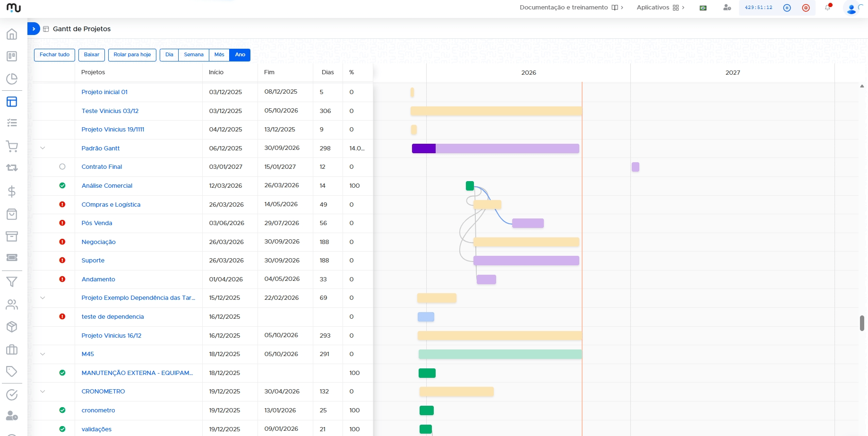Open the Aplicativos dropdown menu
Screen dimensions: 868x436
661,8
